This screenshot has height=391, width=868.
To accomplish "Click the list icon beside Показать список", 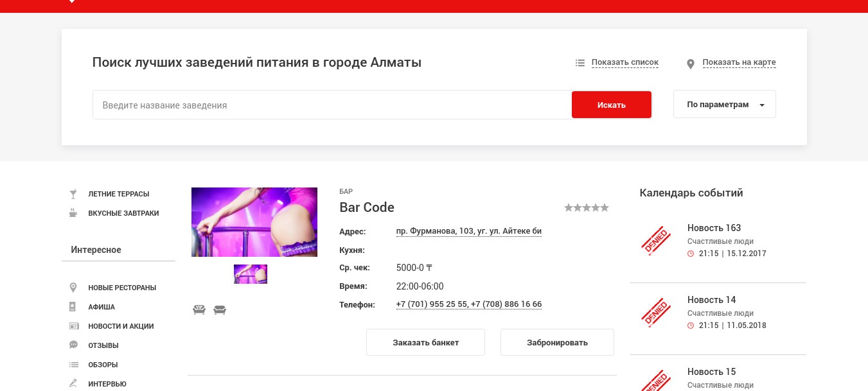I will point(580,63).
